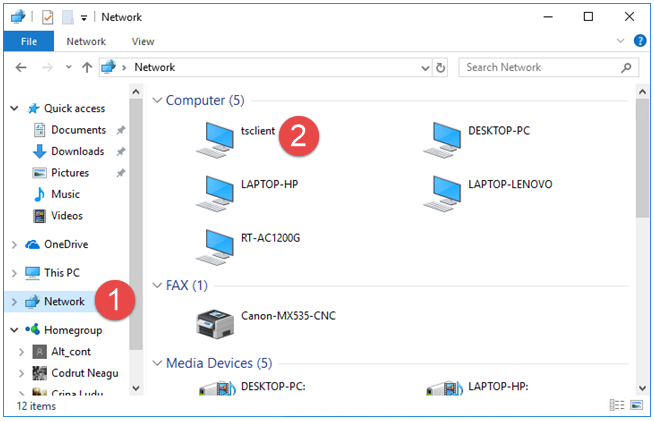
Task: Click the main pane scroll down arrow
Action: coord(642,388)
